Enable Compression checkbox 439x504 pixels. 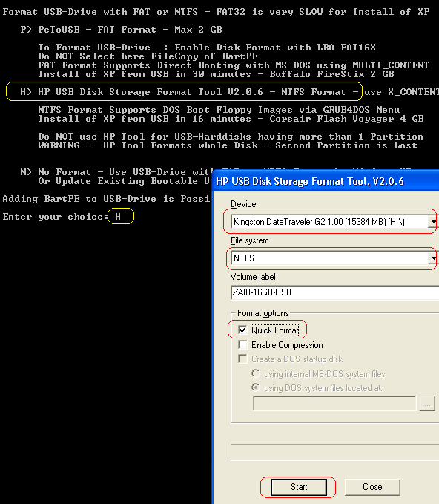[x=242, y=345]
